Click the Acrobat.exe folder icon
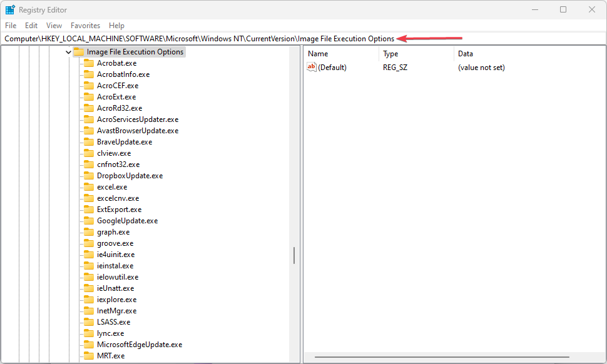The height and width of the screenshot is (364, 607). click(89, 63)
